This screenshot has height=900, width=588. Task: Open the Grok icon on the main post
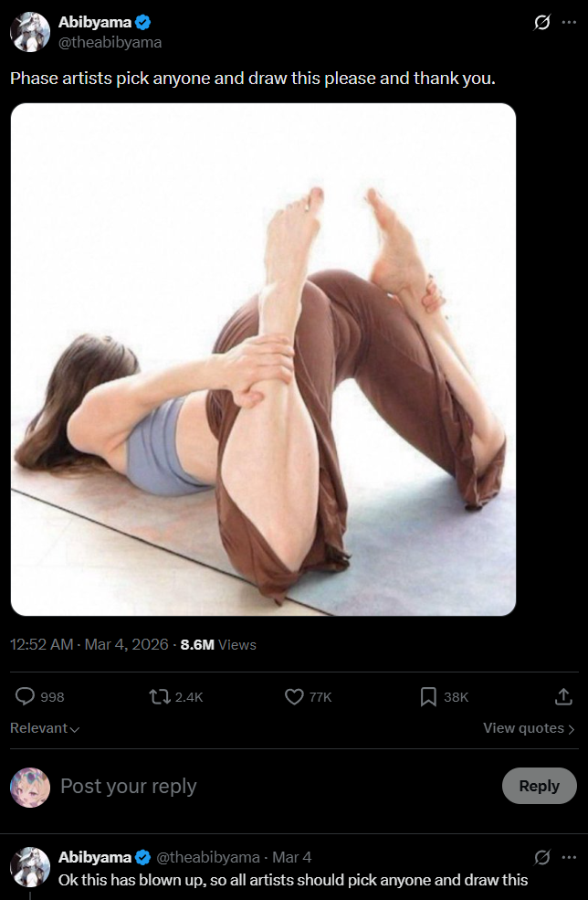pos(542,22)
